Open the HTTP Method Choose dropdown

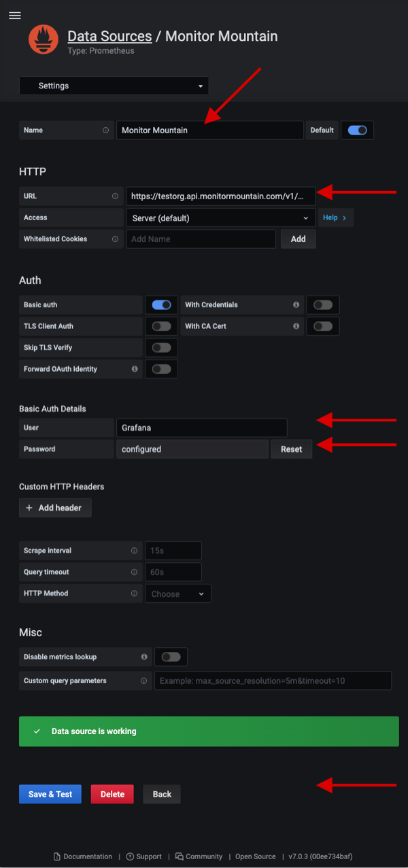pos(177,593)
